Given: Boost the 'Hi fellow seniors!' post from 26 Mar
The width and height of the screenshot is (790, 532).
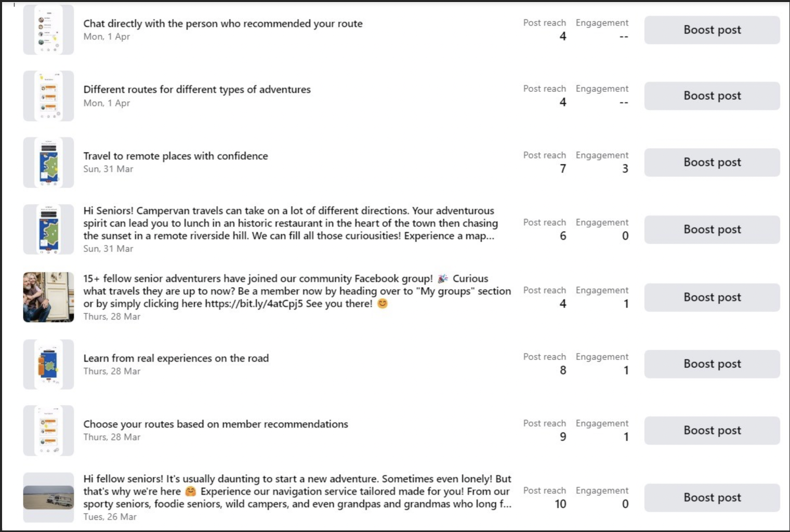Looking at the screenshot, I should pyautogui.click(x=712, y=498).
